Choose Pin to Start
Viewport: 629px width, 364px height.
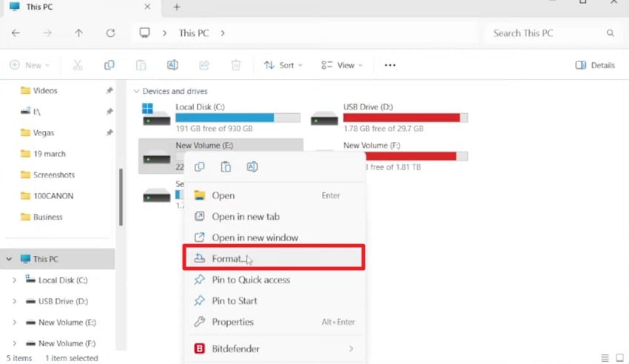(x=275, y=300)
